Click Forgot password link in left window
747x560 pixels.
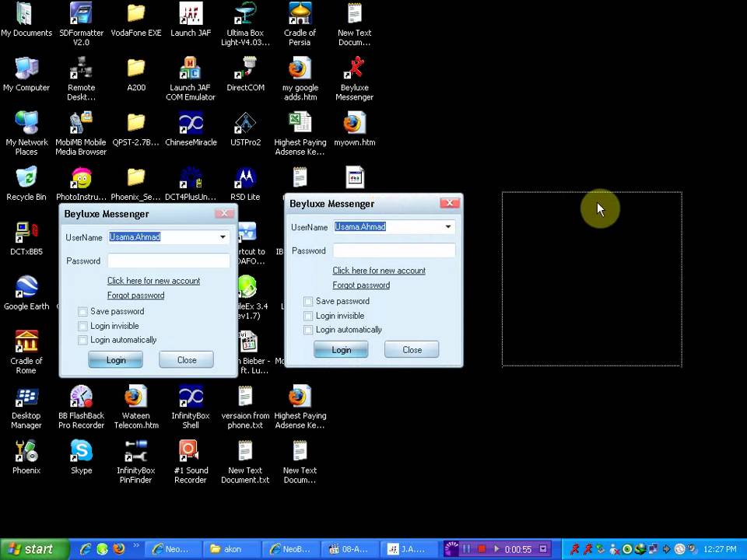pyautogui.click(x=135, y=296)
